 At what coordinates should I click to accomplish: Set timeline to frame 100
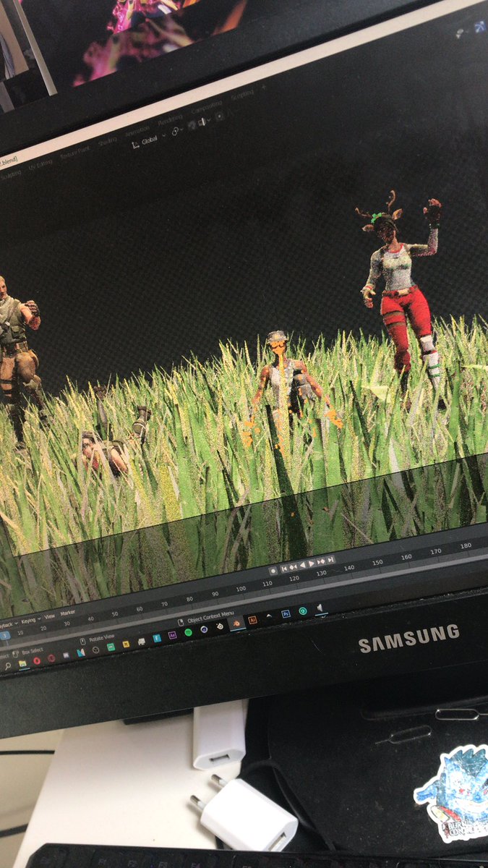click(x=241, y=589)
